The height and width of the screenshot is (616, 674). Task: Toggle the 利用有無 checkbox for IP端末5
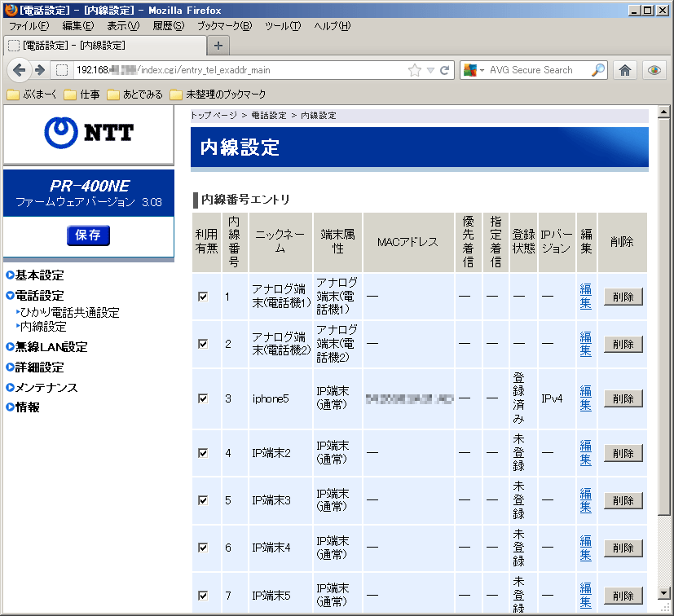[x=203, y=596]
